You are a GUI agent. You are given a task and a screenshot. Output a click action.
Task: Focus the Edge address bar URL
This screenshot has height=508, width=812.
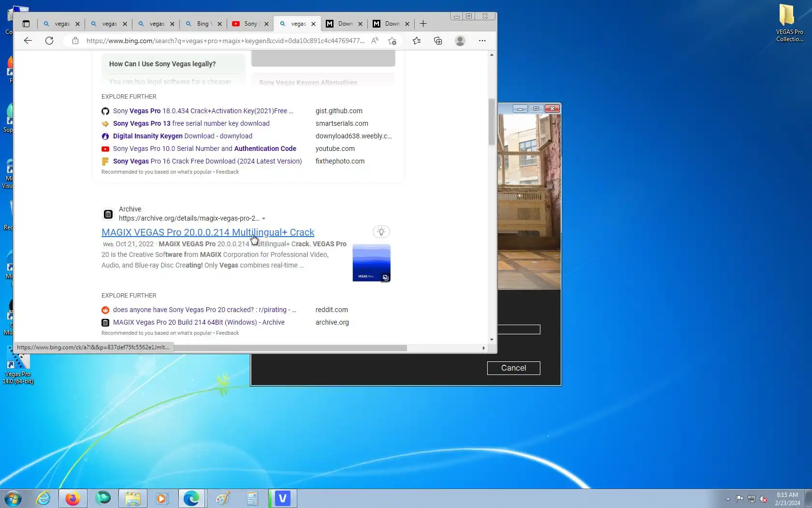(226, 41)
